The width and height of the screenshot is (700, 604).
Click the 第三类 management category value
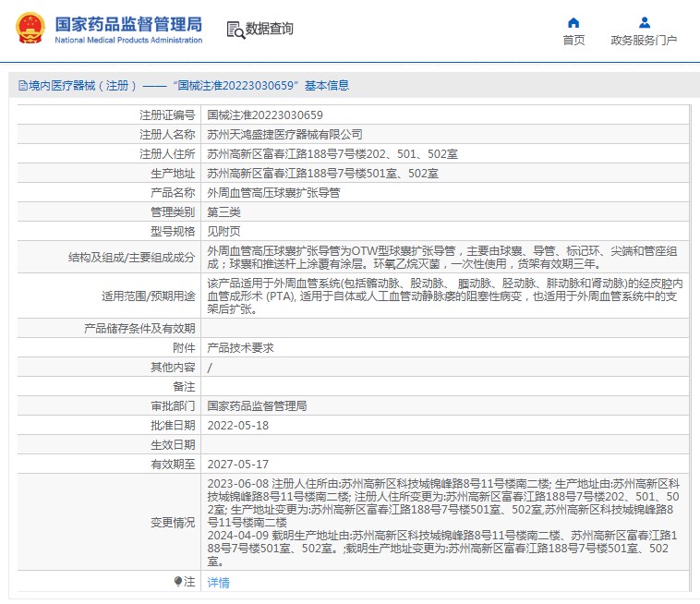[x=224, y=212]
